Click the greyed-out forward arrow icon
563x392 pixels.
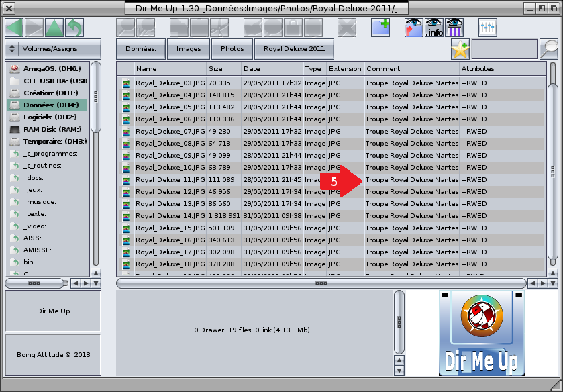click(34, 28)
